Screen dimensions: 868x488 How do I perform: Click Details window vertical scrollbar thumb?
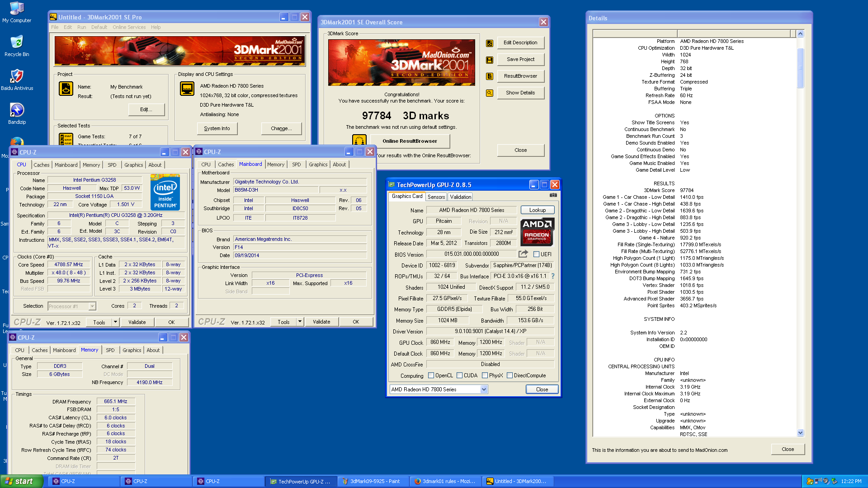pos(800,68)
